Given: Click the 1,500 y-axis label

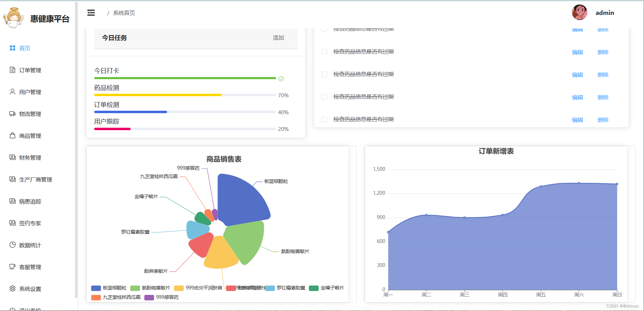Looking at the screenshot, I should [379, 169].
